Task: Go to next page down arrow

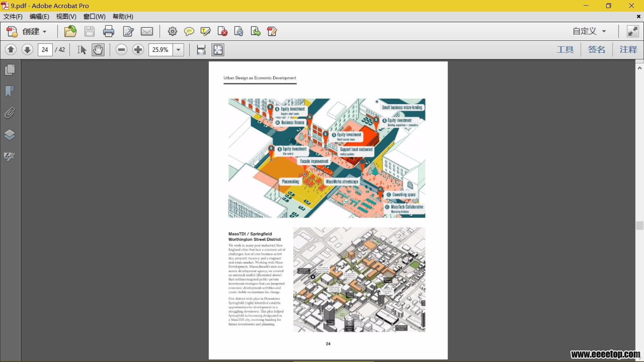Action: click(27, 50)
